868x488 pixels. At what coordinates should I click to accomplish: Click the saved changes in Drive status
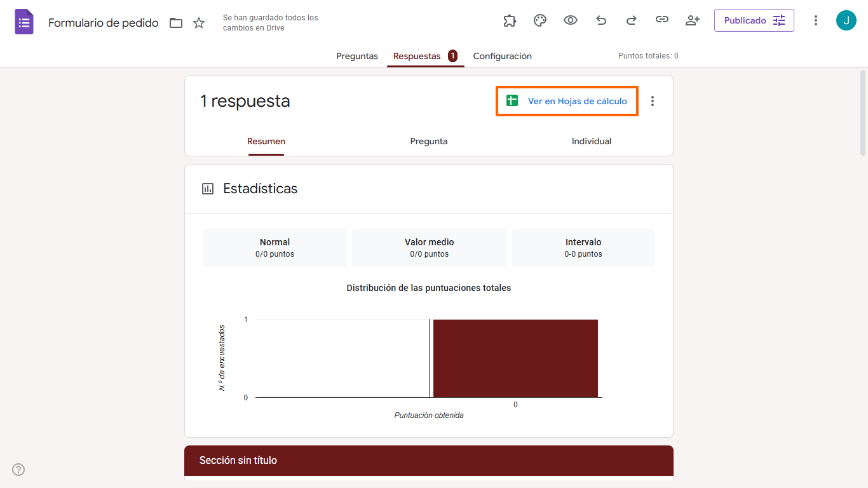[271, 23]
